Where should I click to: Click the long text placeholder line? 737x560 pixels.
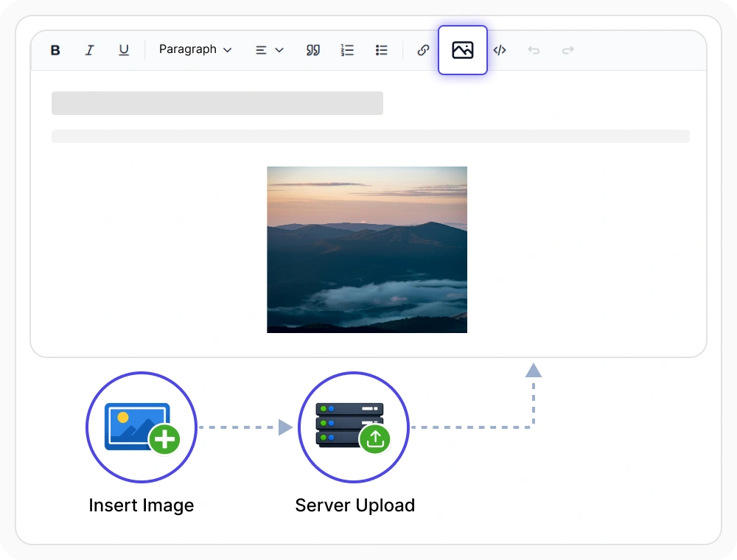tap(371, 136)
